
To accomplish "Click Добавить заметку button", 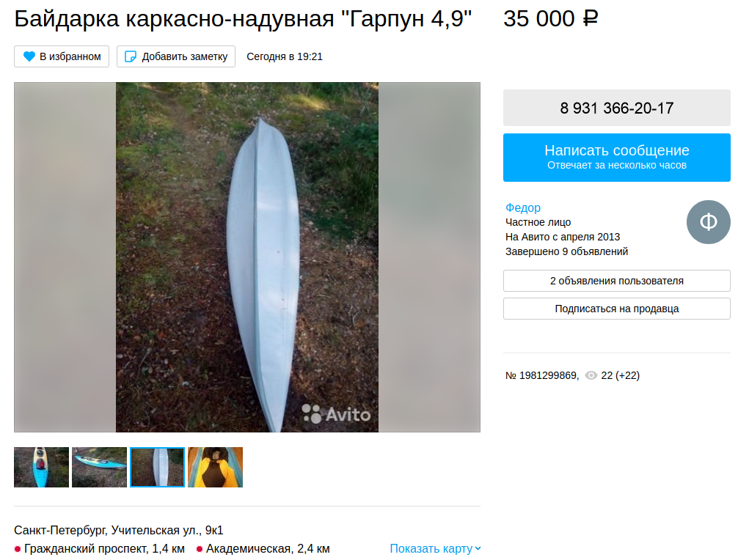I will (x=176, y=56).
